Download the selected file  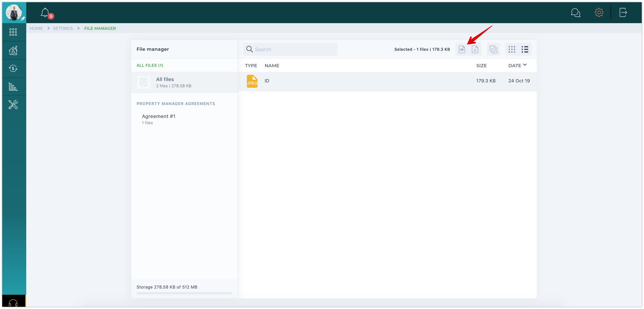(x=475, y=49)
